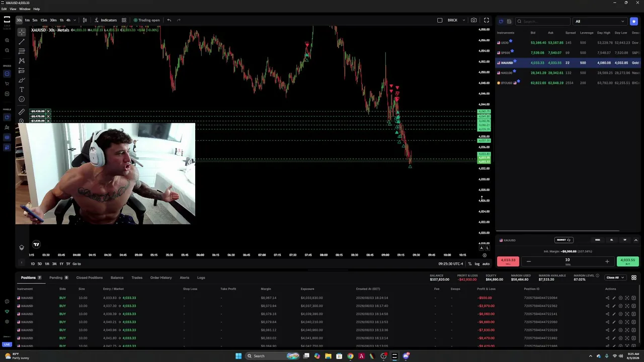
Task: Select the Text annotation tool
Action: (22, 89)
